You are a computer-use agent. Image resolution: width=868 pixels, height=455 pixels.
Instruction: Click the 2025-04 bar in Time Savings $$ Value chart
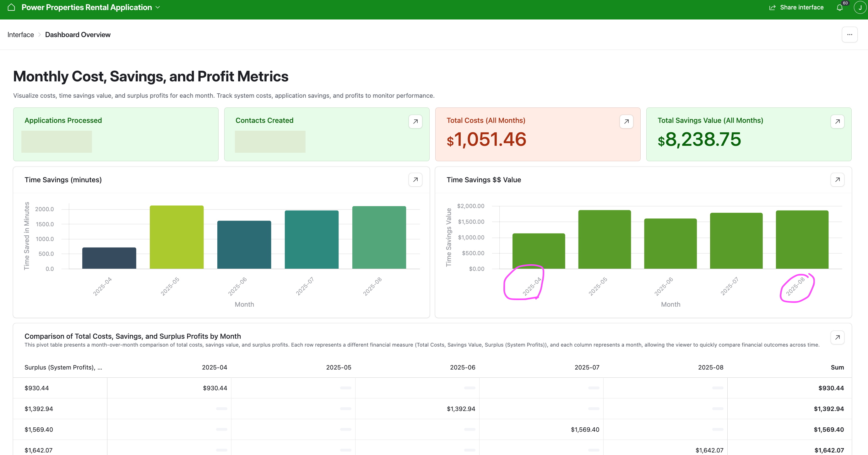(x=539, y=251)
